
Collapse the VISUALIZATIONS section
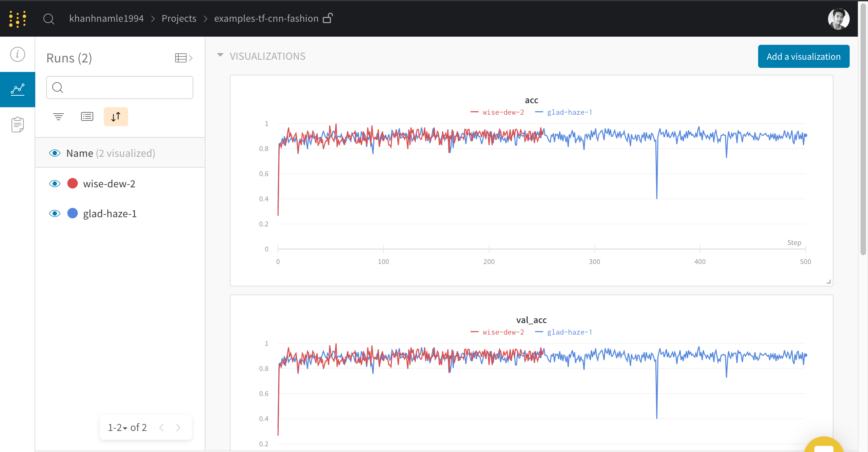tap(220, 55)
